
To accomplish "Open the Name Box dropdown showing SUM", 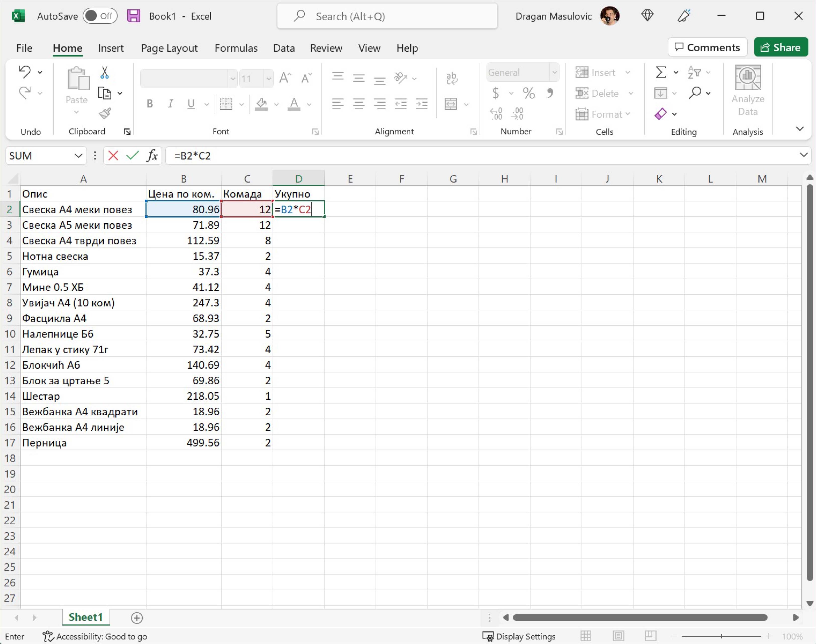I will coord(78,155).
